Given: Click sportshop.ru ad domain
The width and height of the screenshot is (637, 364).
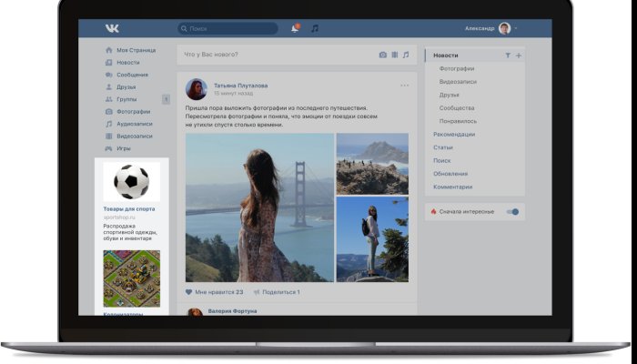Looking at the screenshot, I should [x=119, y=217].
